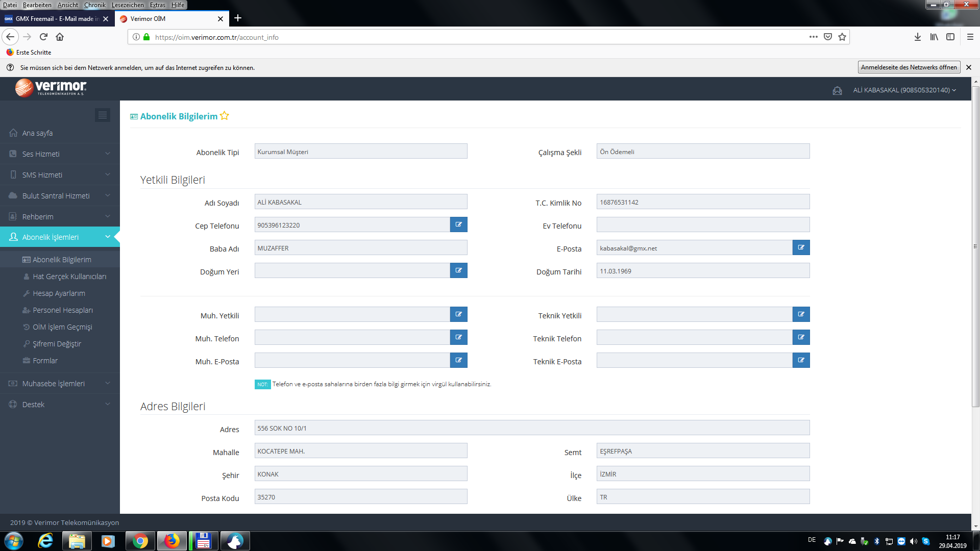This screenshot has width=980, height=551.
Task: Open the messages envelope icon in header
Action: coord(837,90)
